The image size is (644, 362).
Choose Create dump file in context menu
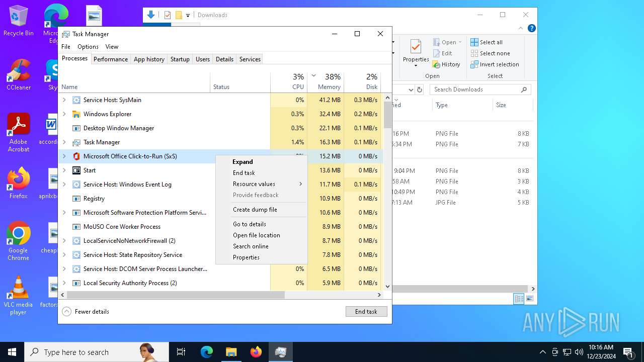pyautogui.click(x=261, y=210)
